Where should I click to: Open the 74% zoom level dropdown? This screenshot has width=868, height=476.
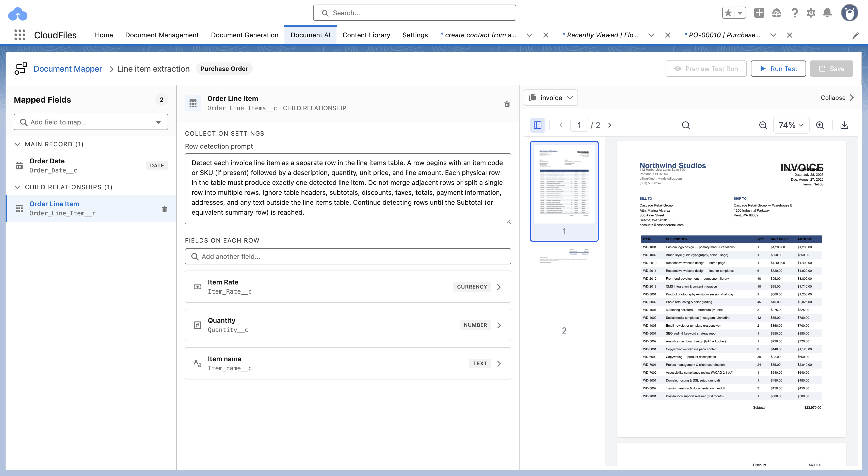click(x=791, y=125)
